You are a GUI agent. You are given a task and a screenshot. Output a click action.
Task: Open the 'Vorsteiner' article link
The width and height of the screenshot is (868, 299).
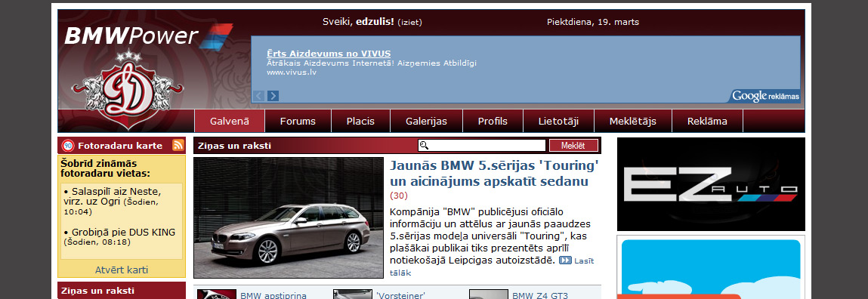[400, 295]
